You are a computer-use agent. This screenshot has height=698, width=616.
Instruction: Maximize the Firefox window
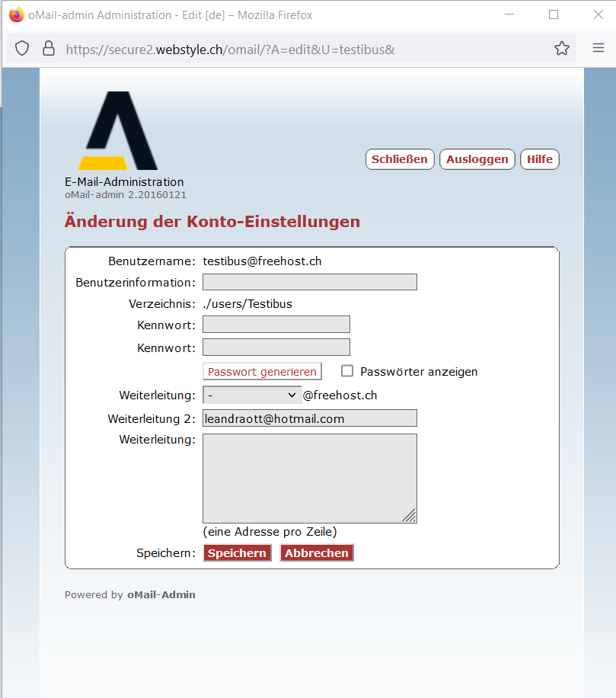click(x=554, y=15)
